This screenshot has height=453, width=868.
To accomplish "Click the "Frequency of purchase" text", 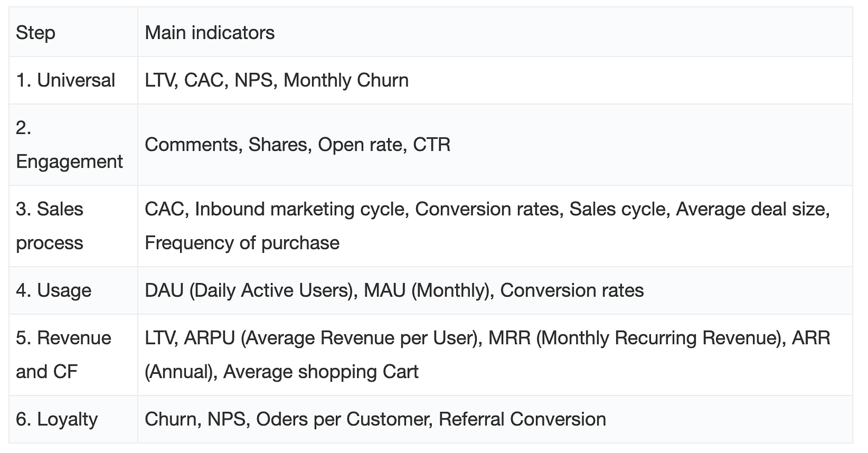I will 242,243.
